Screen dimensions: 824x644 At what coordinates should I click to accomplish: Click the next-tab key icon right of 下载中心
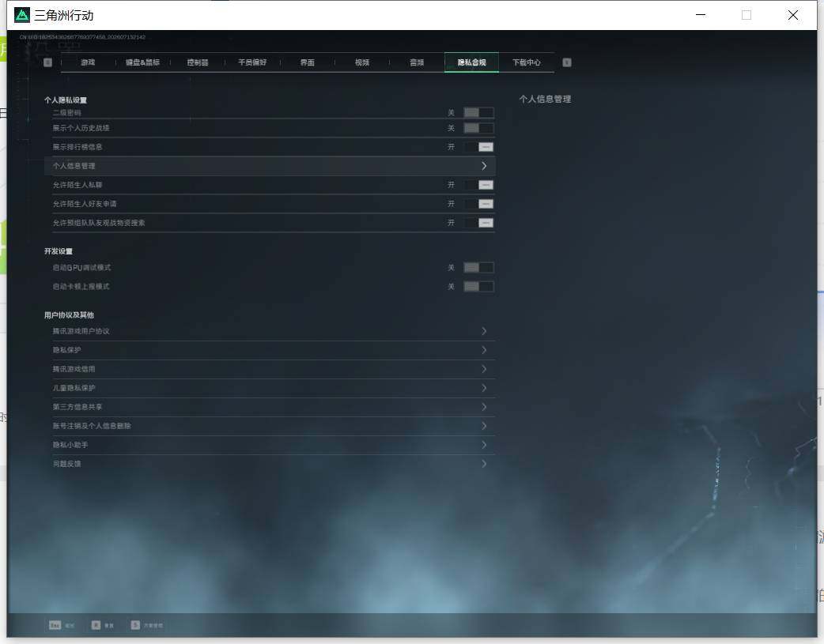tap(566, 62)
